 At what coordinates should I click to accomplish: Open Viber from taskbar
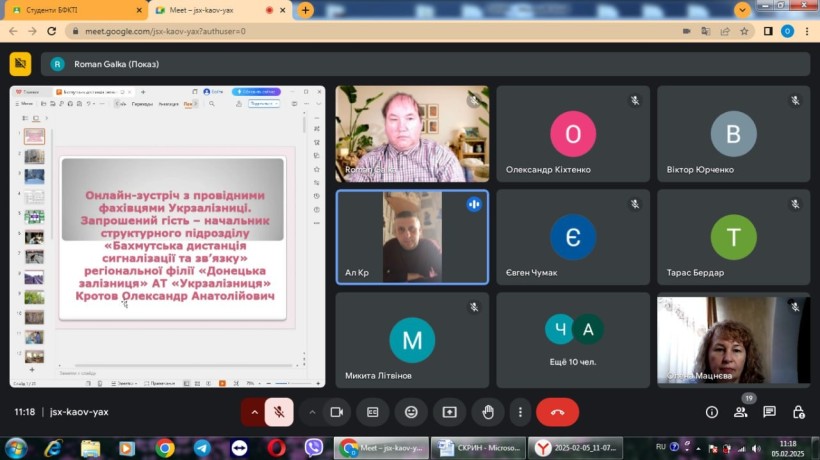[x=314, y=448]
